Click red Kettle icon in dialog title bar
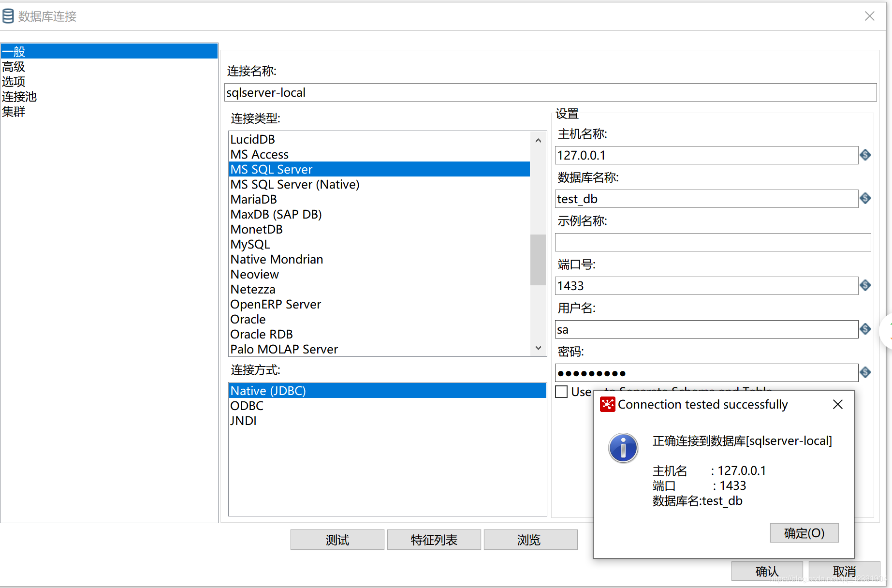 607,404
